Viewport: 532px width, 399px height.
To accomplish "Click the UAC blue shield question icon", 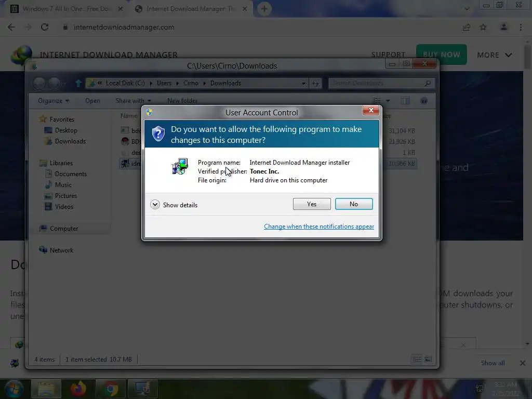I will 158,134.
